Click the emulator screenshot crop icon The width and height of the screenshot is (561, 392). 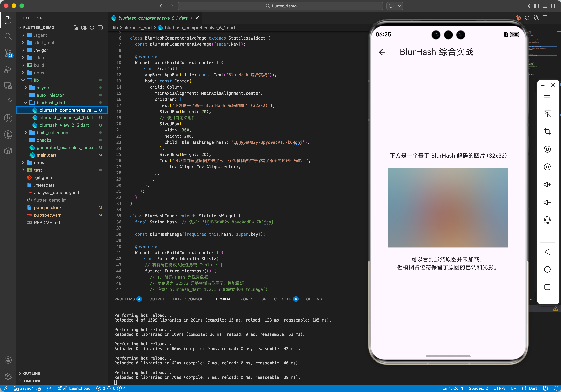[x=547, y=131]
